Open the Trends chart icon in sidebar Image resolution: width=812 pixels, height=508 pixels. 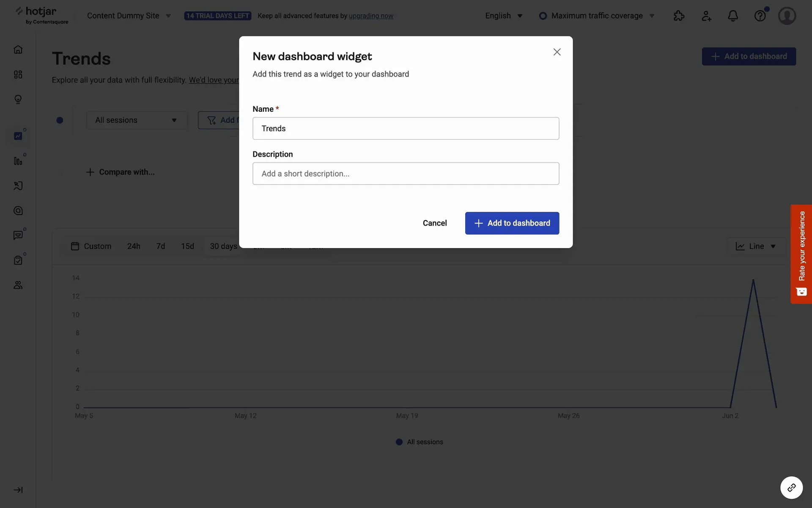[x=18, y=136]
